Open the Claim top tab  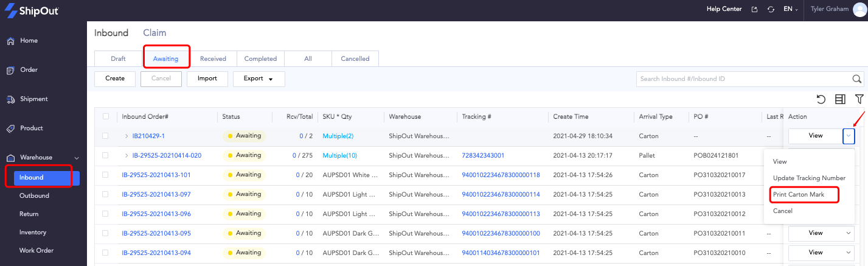click(x=155, y=33)
